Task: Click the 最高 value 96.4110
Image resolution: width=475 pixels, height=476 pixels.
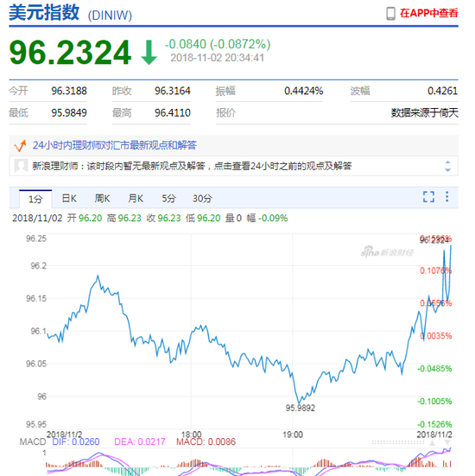Action: 173,113
